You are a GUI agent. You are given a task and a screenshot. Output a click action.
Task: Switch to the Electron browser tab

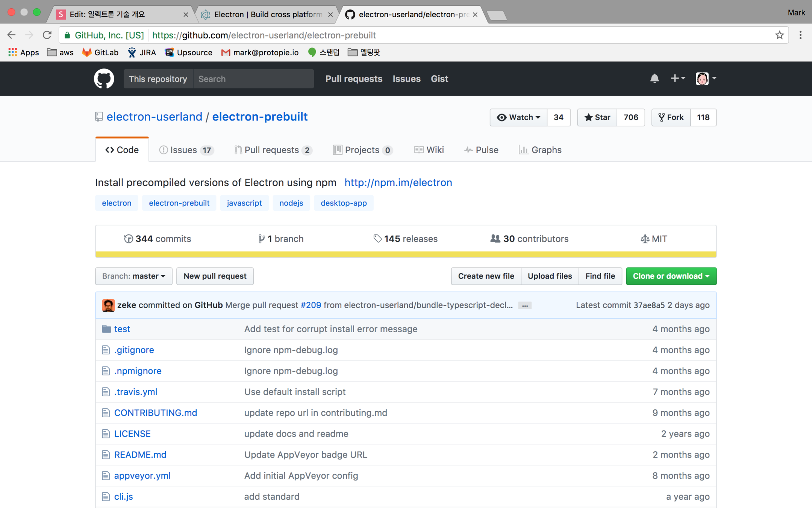point(267,14)
